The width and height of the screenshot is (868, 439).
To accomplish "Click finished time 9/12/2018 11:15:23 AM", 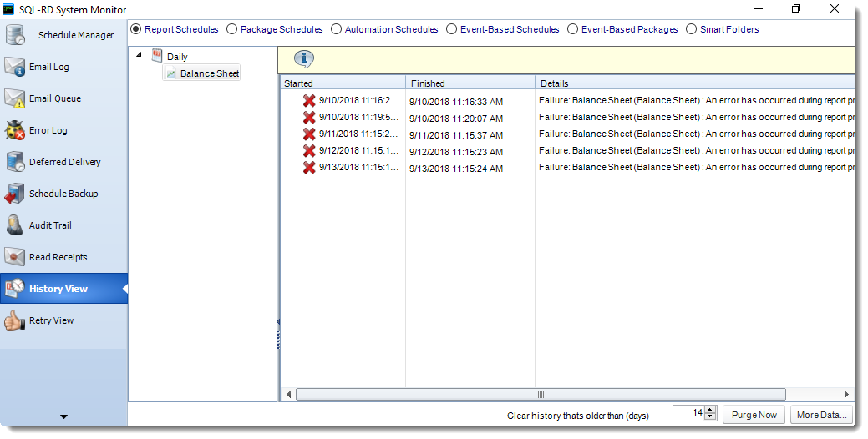I will pos(456,152).
